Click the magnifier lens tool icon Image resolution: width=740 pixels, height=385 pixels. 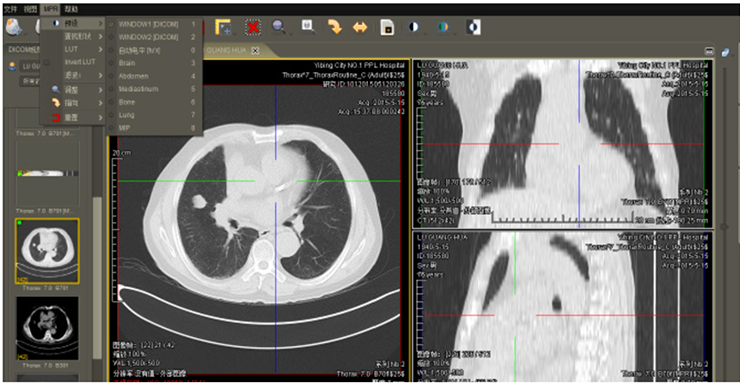coord(308,26)
